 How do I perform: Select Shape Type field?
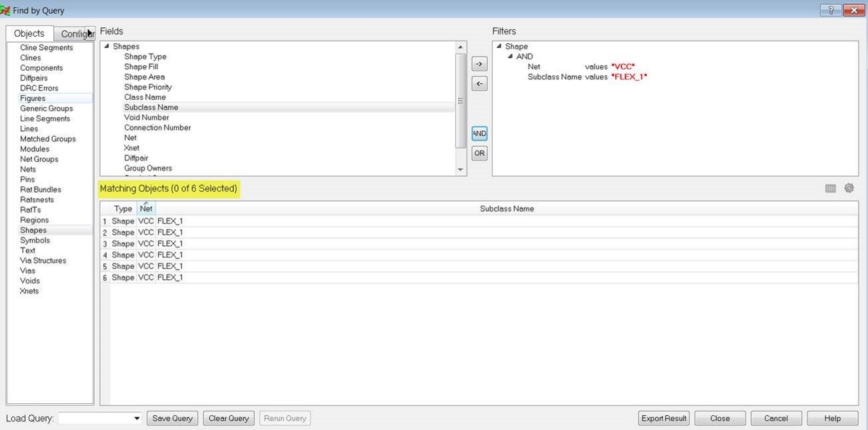pyautogui.click(x=145, y=57)
